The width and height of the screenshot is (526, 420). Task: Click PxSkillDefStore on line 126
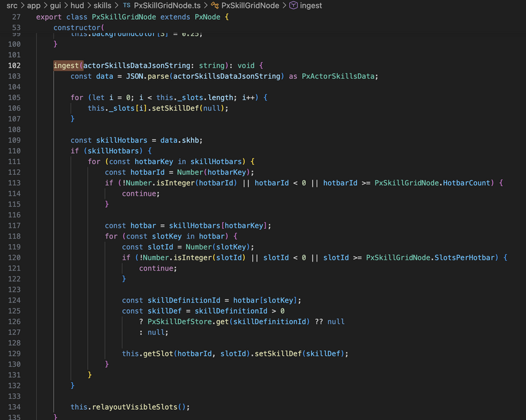coord(182,321)
